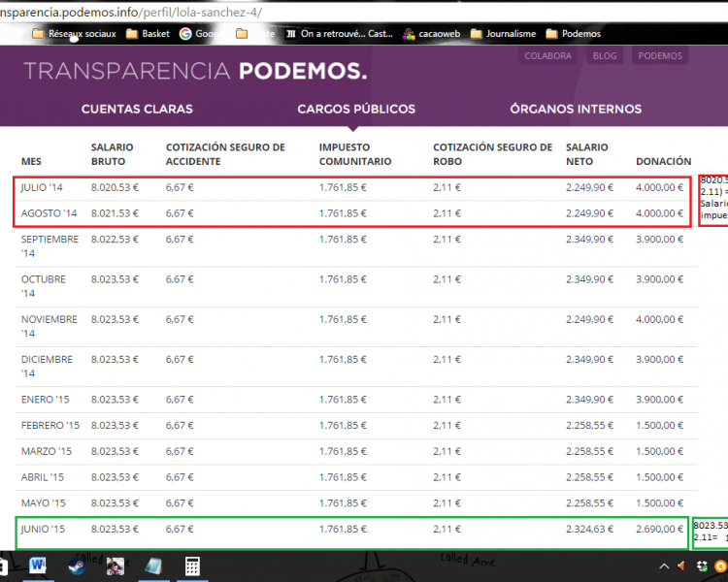Click the Colabora button
The height and width of the screenshot is (582, 728).
(548, 56)
